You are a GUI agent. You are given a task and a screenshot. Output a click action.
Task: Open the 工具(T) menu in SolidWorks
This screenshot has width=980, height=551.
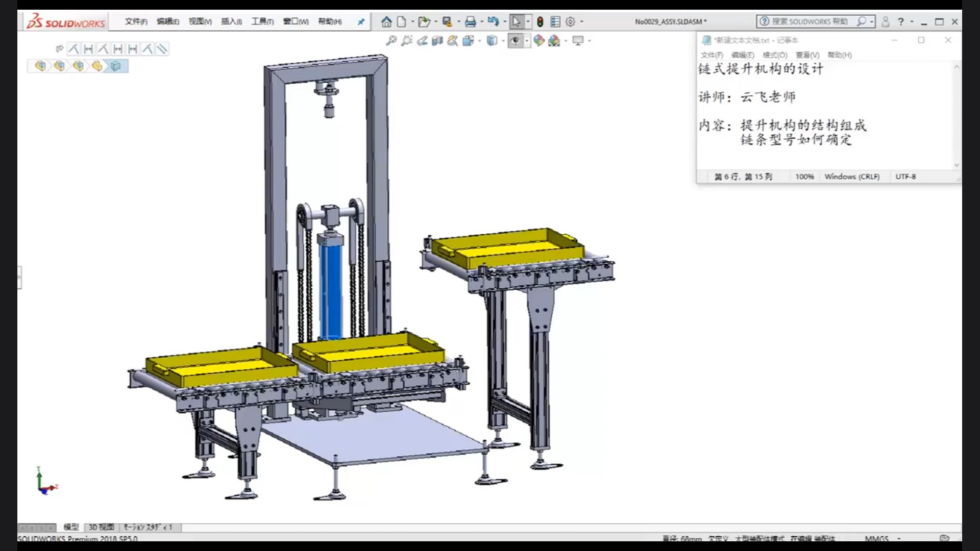tap(262, 21)
